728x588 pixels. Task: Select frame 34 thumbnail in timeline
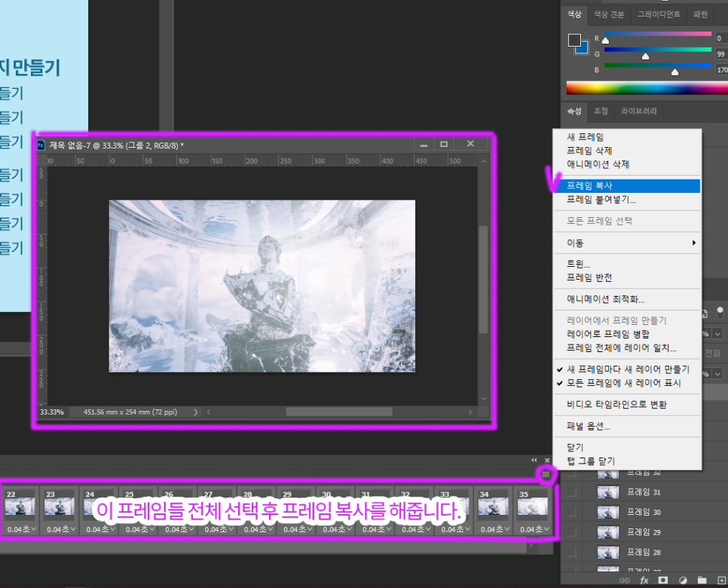pyautogui.click(x=493, y=506)
